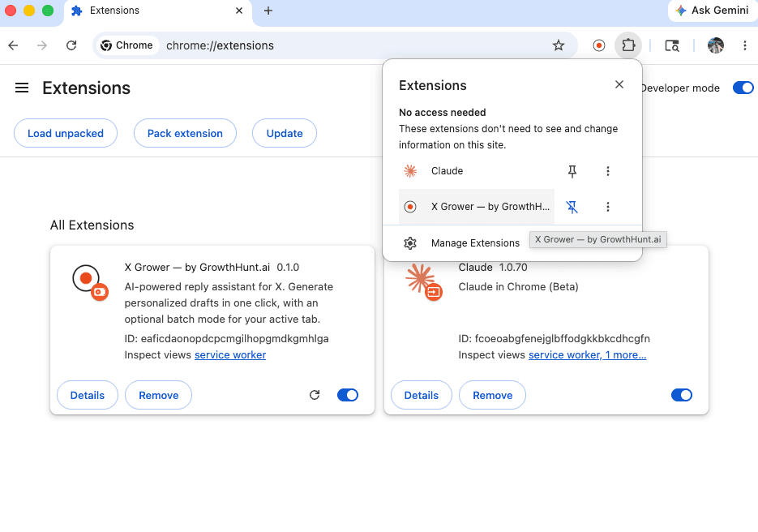This screenshot has width=758, height=532.
Task: Unpin X Grower from the toolbar
Action: tap(572, 207)
